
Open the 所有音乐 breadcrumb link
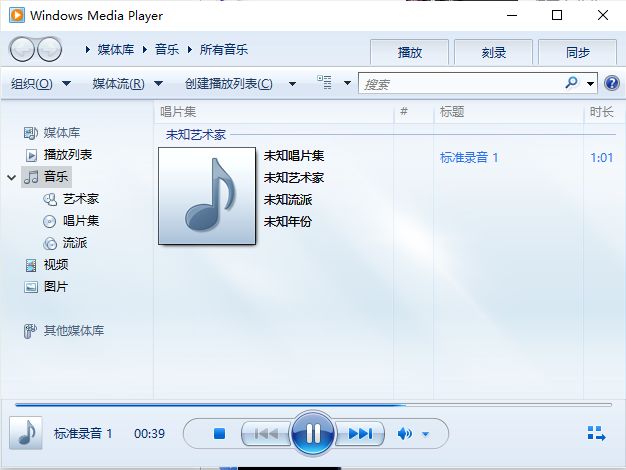[x=224, y=50]
